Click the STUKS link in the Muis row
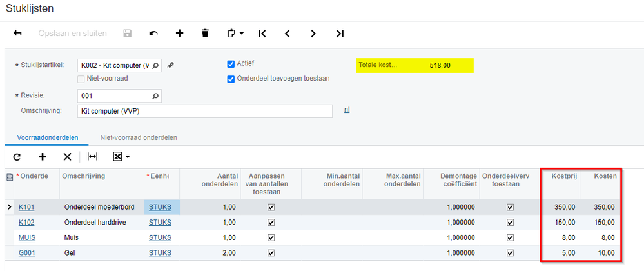This screenshot has height=271, width=644. (160, 238)
